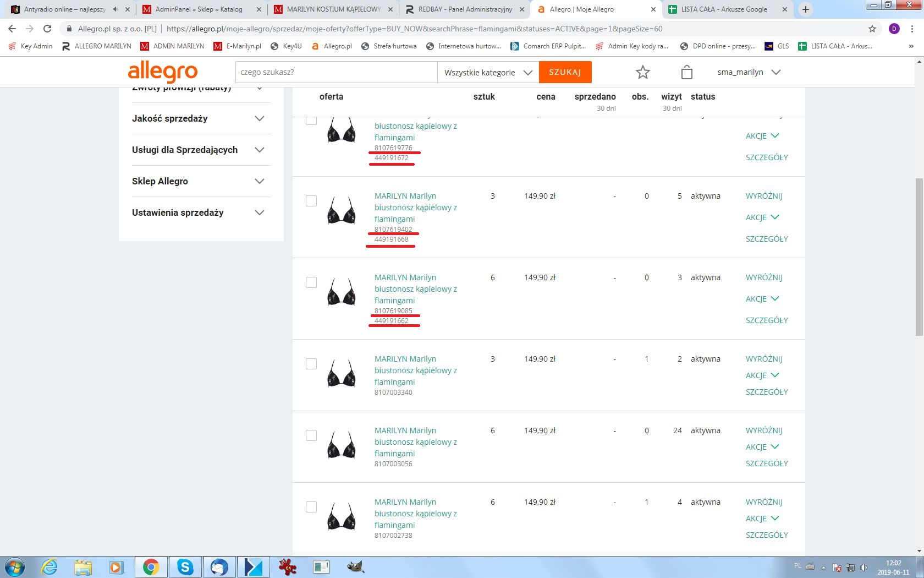
Task: Open Internet Explorer from the taskbar
Action: (x=50, y=566)
